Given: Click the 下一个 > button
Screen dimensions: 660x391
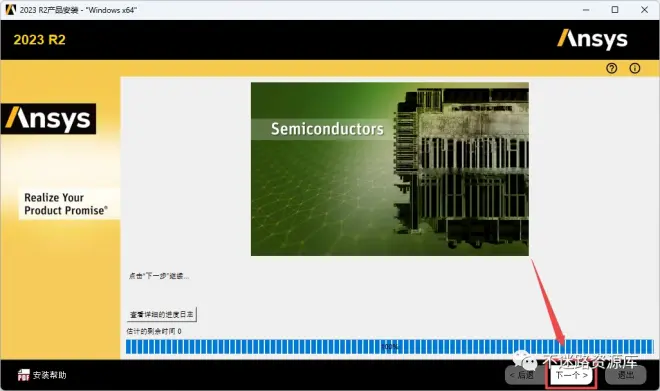Looking at the screenshot, I should (571, 375).
